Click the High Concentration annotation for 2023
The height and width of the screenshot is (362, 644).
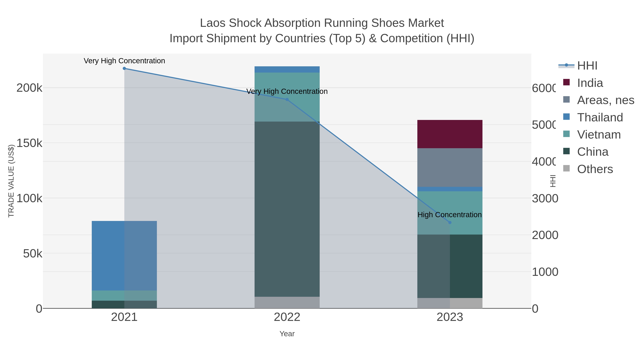coord(450,215)
